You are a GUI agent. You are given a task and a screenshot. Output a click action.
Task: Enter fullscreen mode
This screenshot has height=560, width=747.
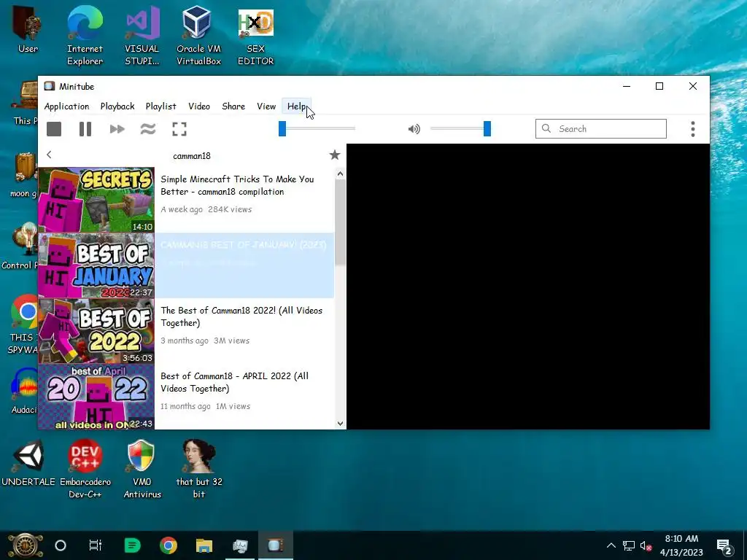(179, 129)
